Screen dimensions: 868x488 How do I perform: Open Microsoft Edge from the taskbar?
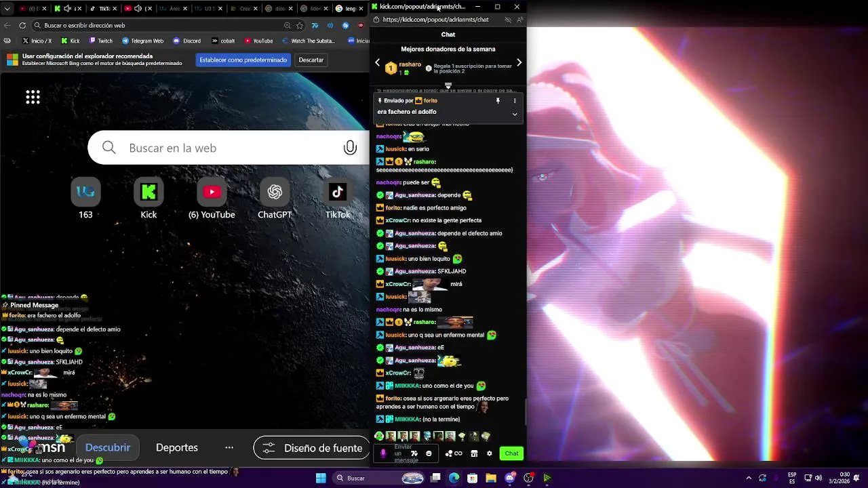tap(454, 478)
